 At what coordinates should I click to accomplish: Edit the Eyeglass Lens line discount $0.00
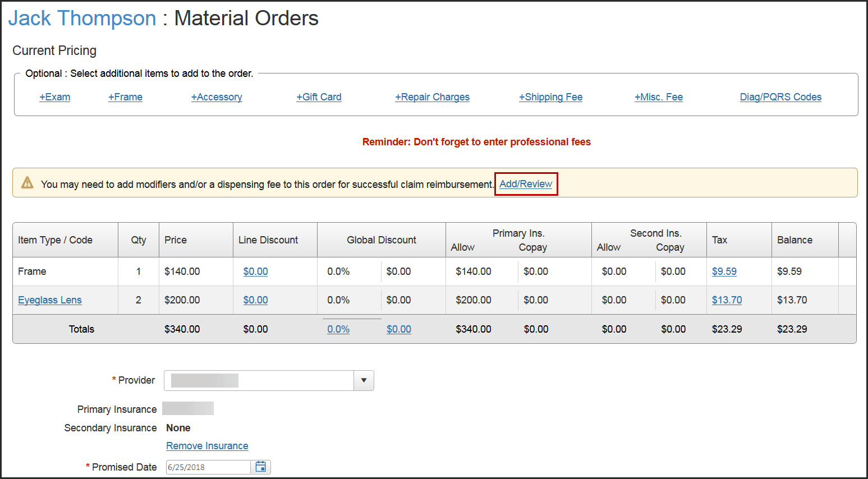tap(255, 300)
